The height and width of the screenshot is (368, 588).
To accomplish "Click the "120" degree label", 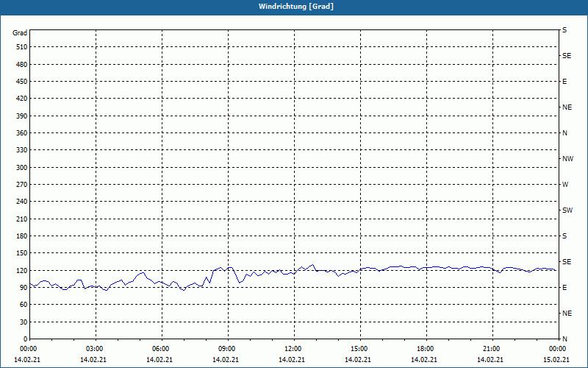I will 22,271.
